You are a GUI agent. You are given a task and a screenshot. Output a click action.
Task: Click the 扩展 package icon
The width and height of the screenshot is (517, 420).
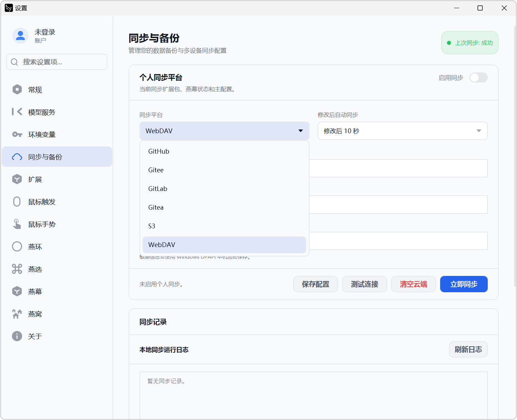(x=17, y=179)
